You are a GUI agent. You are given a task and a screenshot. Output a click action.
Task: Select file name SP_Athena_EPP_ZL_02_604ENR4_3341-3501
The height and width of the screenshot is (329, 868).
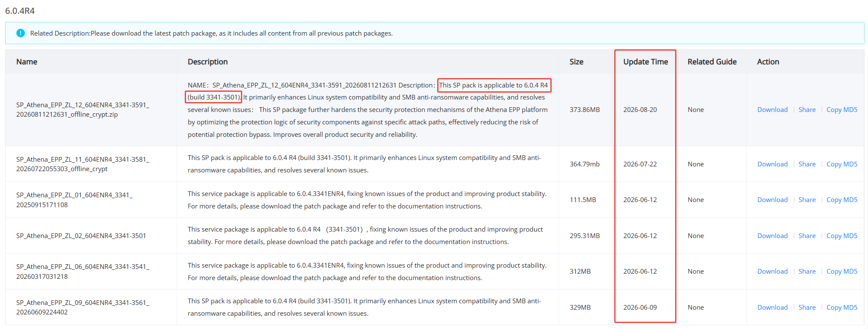[x=81, y=236]
